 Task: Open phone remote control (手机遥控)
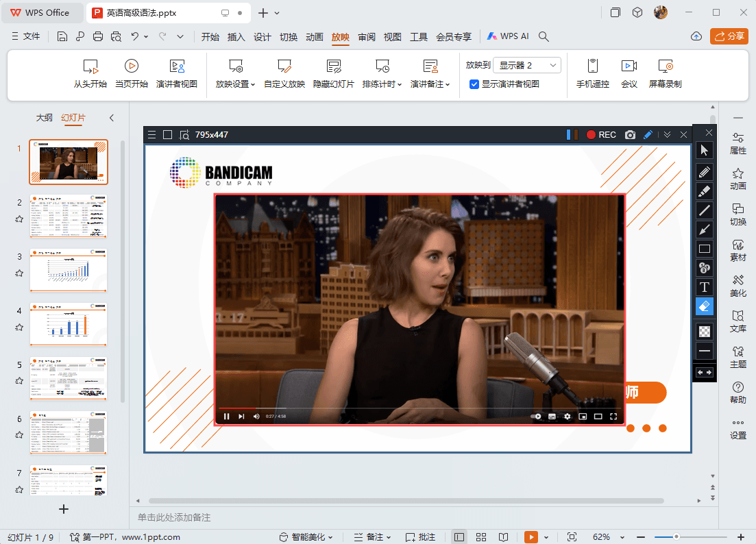pyautogui.click(x=592, y=73)
